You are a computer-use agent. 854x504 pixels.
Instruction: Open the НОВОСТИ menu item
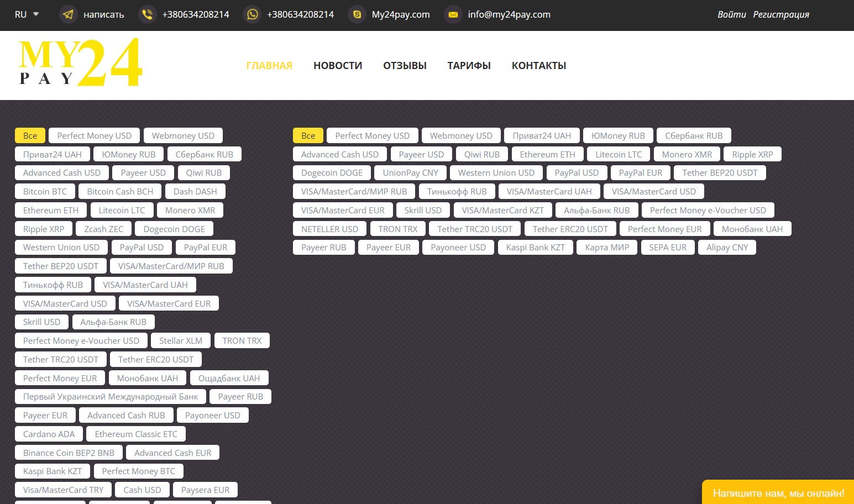[338, 66]
